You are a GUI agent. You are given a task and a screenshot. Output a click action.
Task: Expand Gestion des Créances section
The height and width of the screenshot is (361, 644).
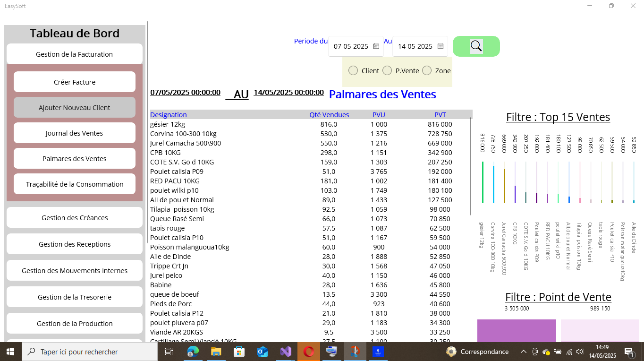click(x=75, y=218)
